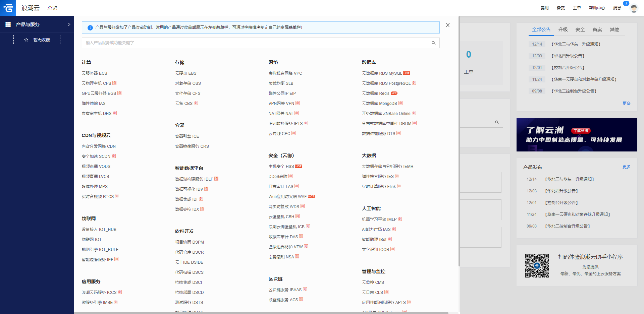Viewport: 644px width, 314px height.
Task: Click the 了解云洲 banner image
Action: [577, 135]
